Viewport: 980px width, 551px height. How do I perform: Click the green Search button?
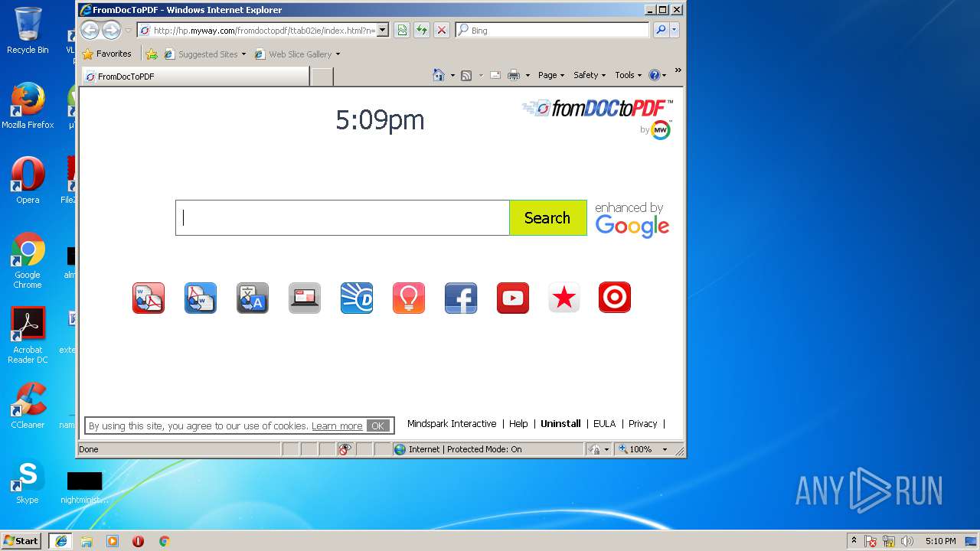pos(547,218)
